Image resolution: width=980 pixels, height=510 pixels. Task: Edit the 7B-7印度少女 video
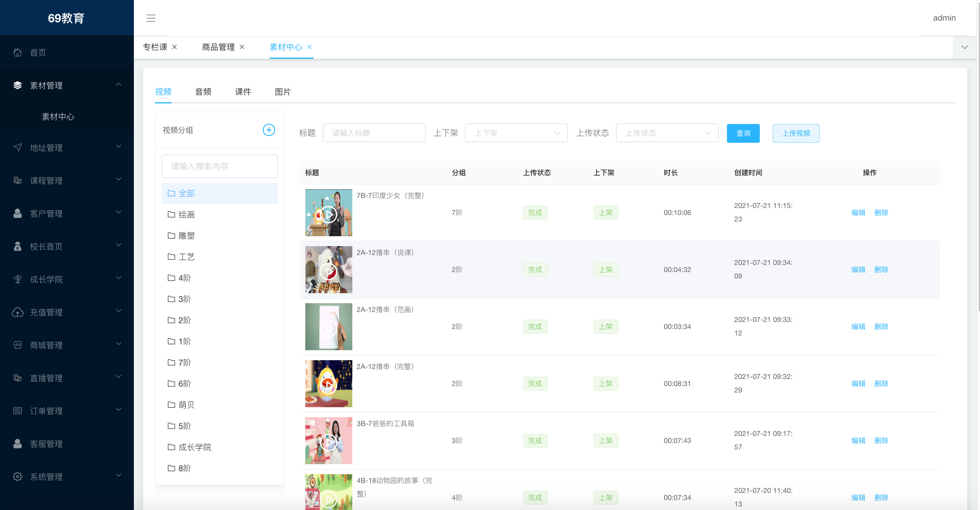point(858,213)
